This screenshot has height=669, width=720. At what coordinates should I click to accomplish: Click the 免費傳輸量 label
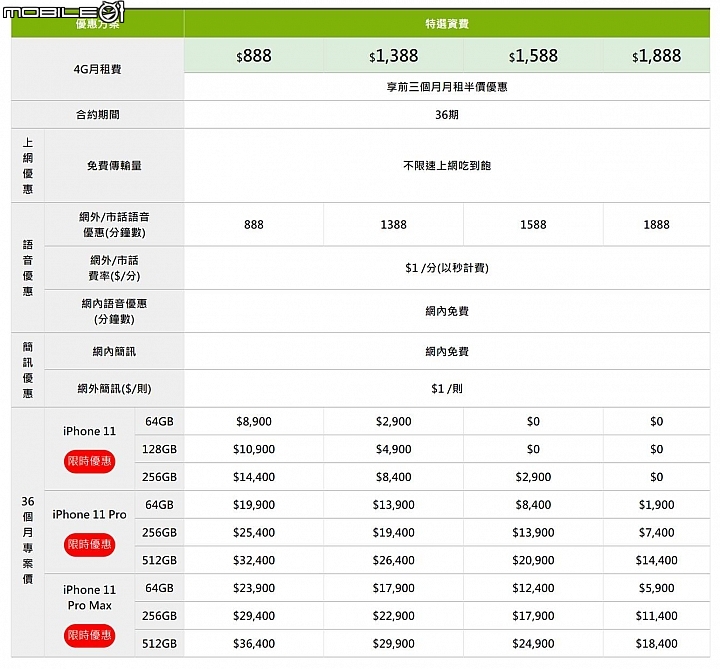coord(114,166)
